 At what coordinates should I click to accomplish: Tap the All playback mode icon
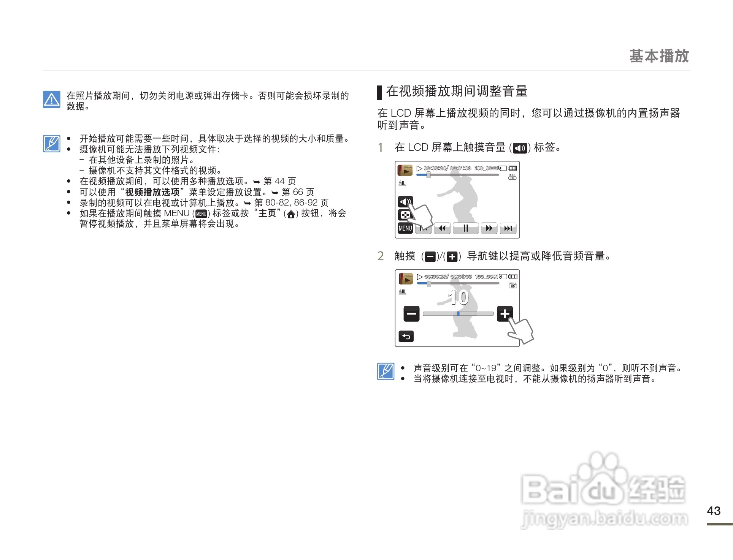pyautogui.click(x=402, y=184)
